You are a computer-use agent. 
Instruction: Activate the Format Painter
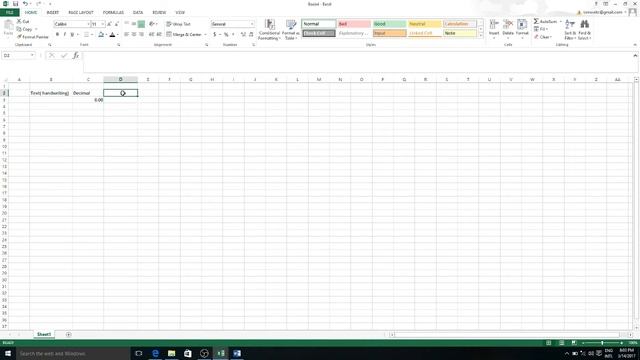click(33, 37)
